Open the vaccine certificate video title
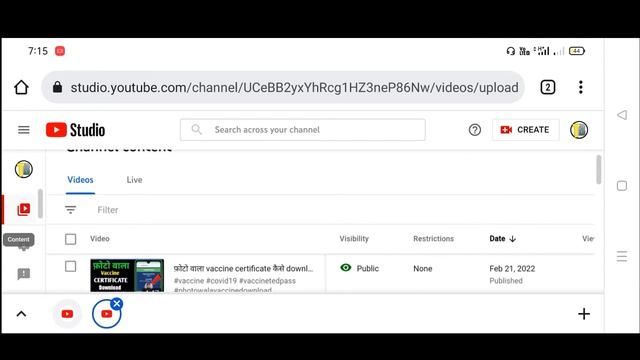This screenshot has width=640, height=360. pyautogui.click(x=243, y=269)
